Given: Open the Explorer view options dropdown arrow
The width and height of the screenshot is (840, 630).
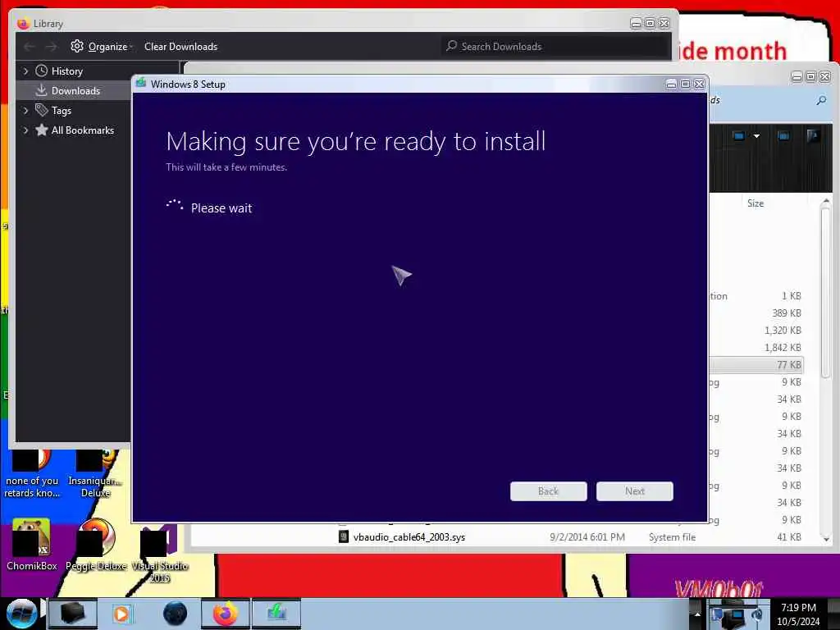Looking at the screenshot, I should tap(756, 136).
